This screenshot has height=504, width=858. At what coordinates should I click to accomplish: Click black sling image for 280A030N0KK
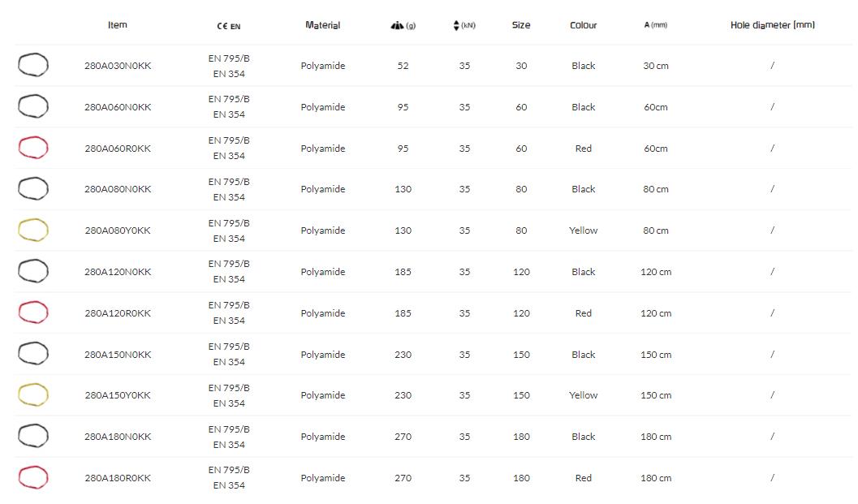[33, 65]
